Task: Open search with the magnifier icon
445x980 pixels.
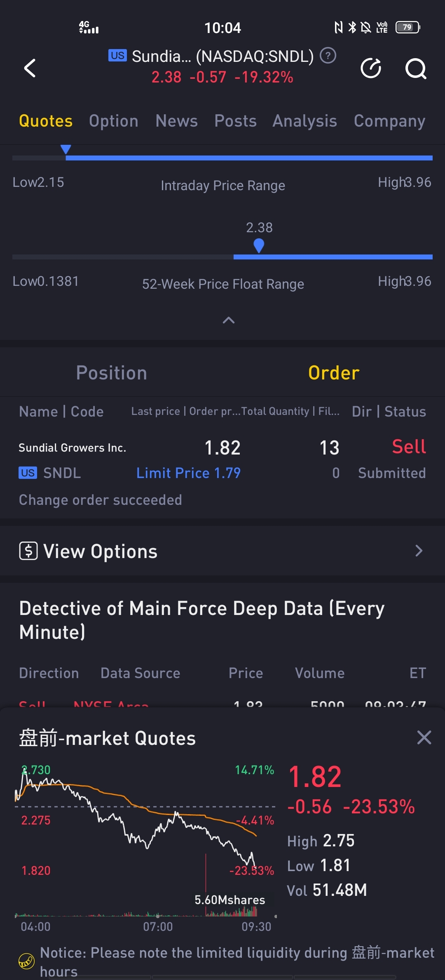Action: coord(416,68)
